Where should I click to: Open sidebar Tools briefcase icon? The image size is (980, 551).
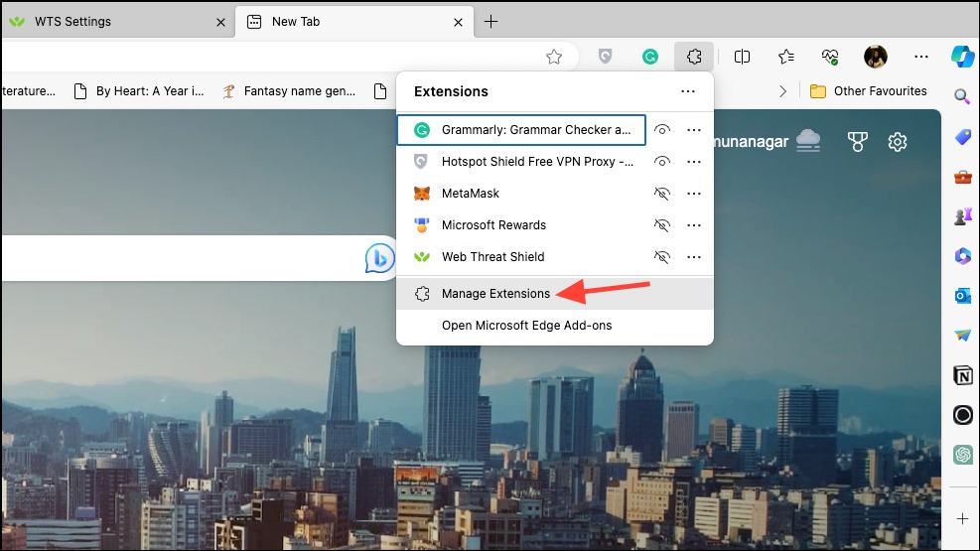962,178
